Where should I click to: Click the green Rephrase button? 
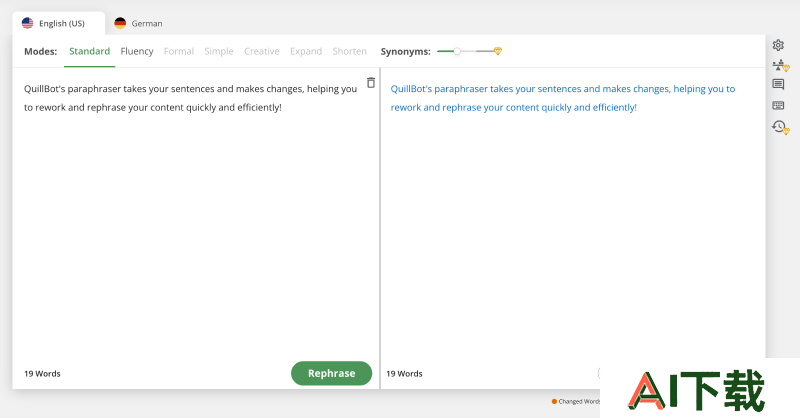coord(332,374)
